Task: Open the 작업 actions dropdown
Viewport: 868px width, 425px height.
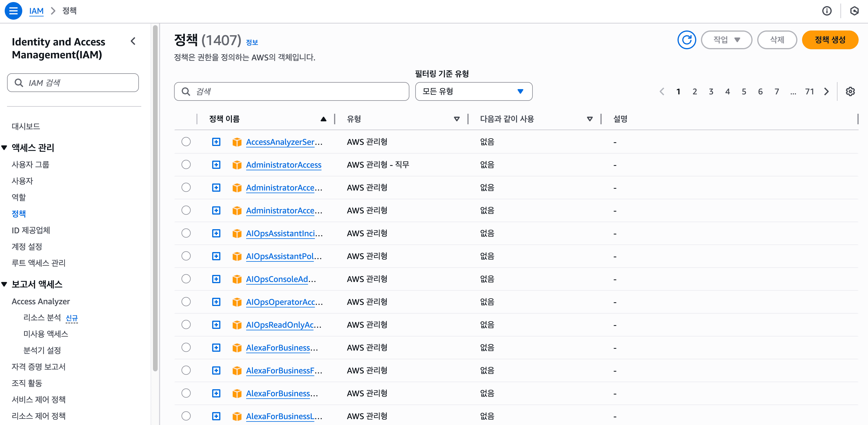Action: click(726, 40)
